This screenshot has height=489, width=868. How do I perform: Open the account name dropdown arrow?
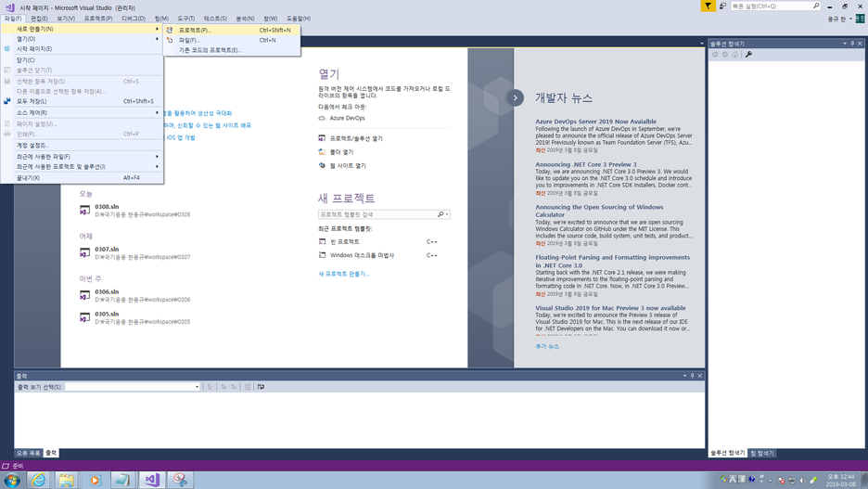850,19
